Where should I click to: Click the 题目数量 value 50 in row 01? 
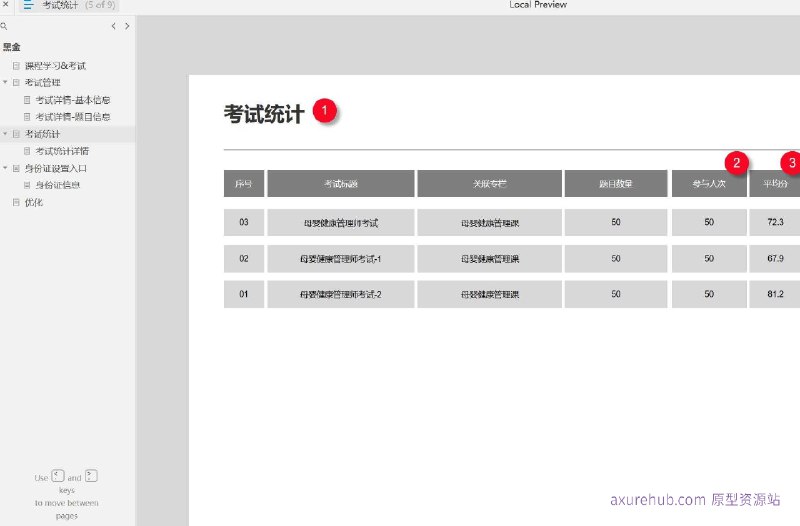pyautogui.click(x=616, y=294)
